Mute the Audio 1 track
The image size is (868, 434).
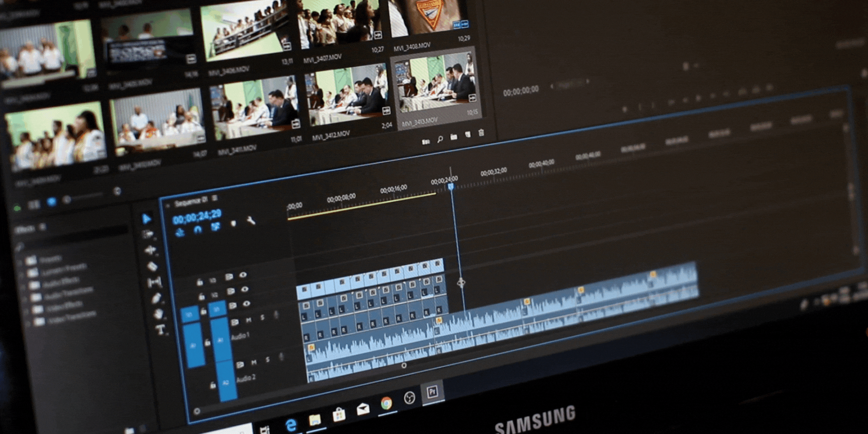[249, 320]
